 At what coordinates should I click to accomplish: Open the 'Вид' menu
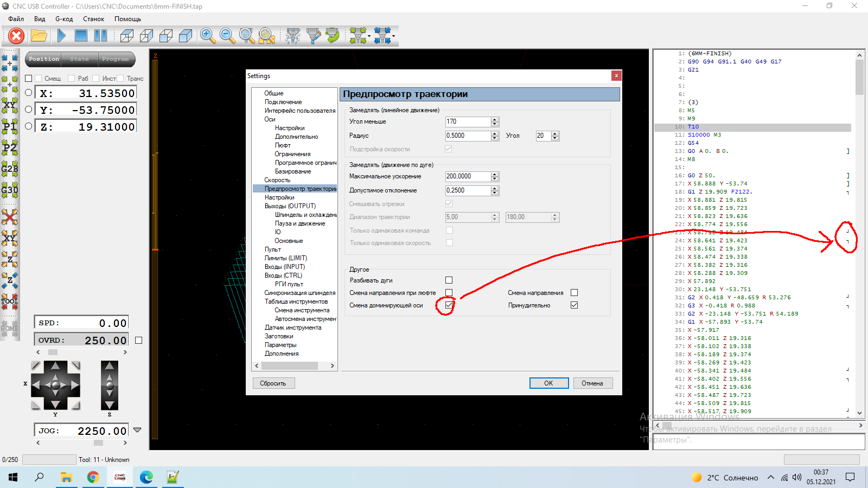click(x=40, y=19)
